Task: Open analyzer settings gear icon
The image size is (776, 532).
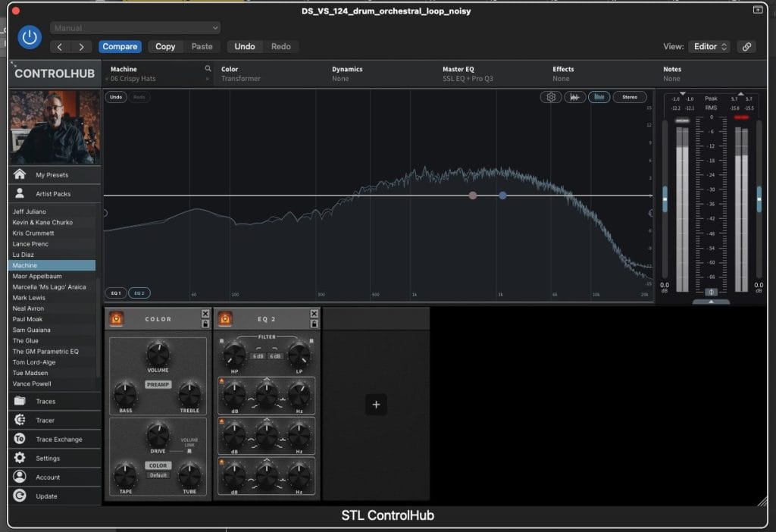Action: (x=551, y=97)
